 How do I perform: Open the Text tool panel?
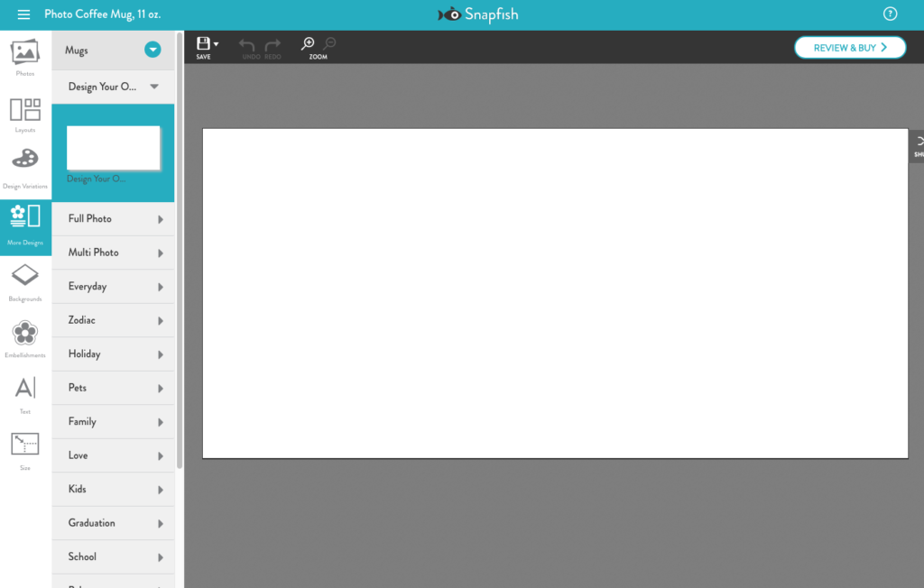[25, 395]
